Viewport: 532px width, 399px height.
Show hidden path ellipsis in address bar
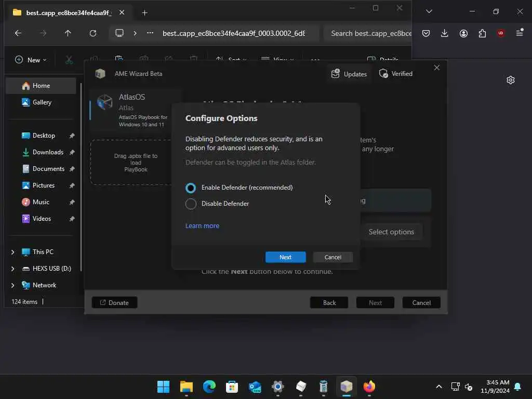point(150,33)
